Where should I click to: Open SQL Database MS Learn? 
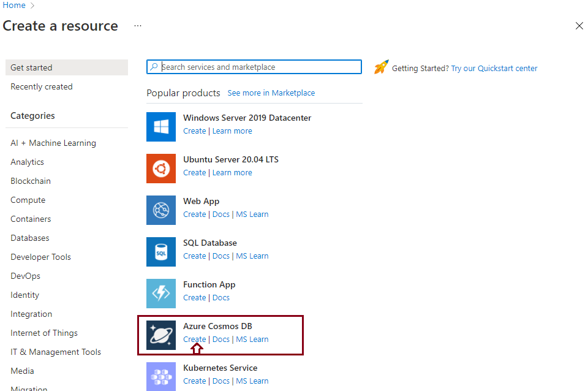coord(252,256)
